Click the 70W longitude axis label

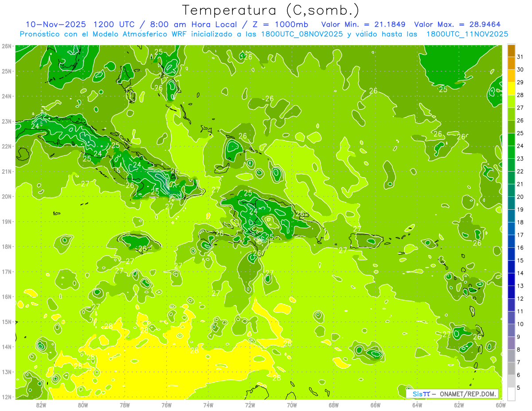[292, 405]
